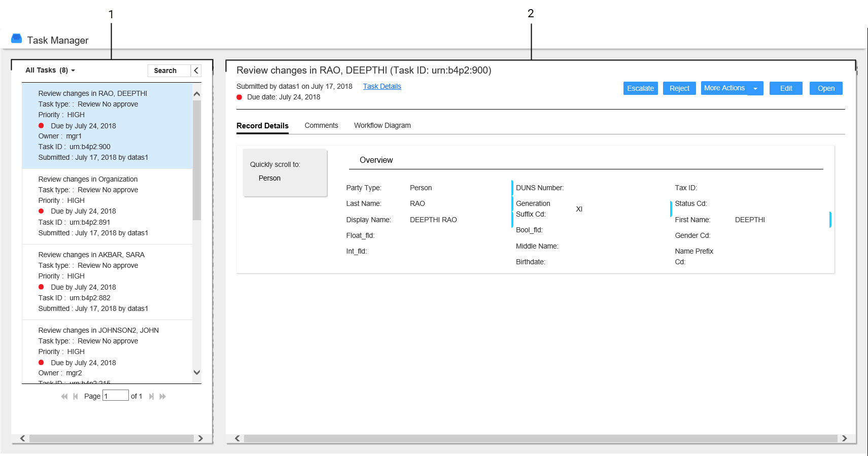Click the details panel horizontal scrollbar track
The height and width of the screenshot is (456, 868).
tap(540, 438)
